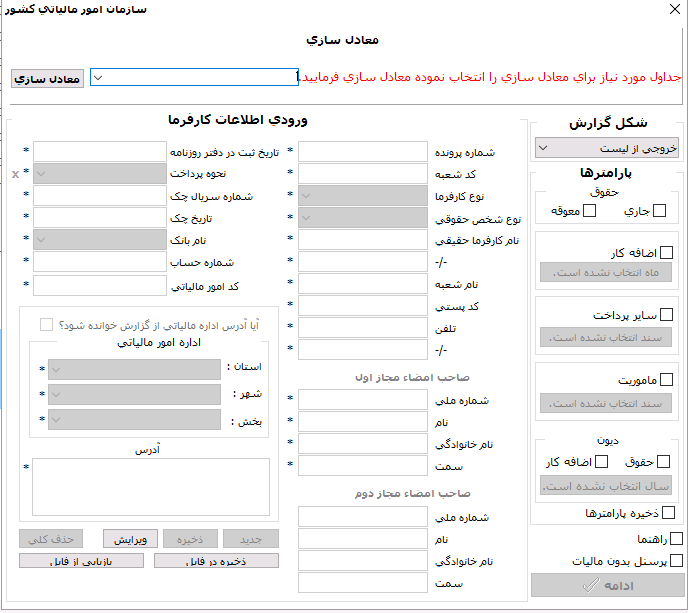Click the ماه انتخاب نشده است button
The width and height of the screenshot is (688, 613).
[606, 272]
